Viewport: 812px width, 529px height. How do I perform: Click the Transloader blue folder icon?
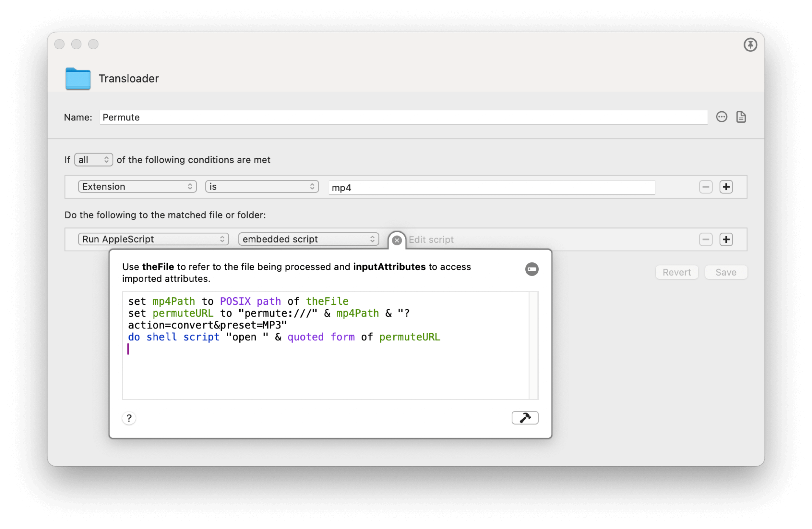click(78, 79)
